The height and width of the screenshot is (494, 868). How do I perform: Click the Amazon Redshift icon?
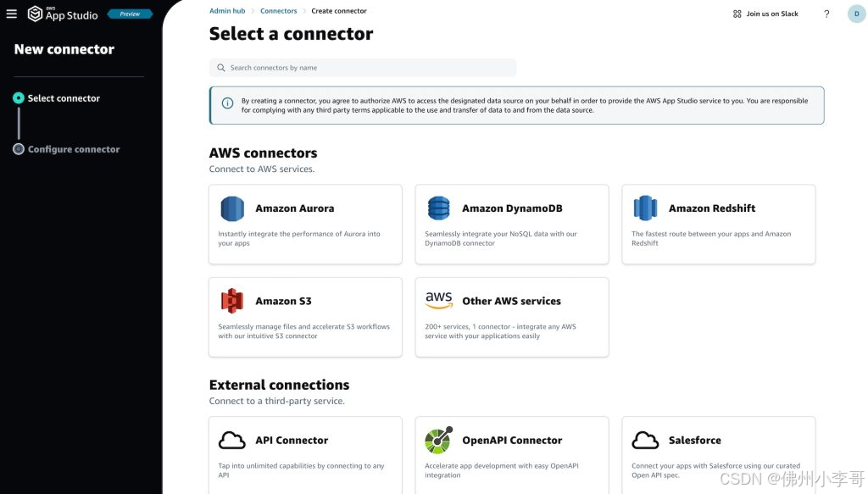[645, 208]
